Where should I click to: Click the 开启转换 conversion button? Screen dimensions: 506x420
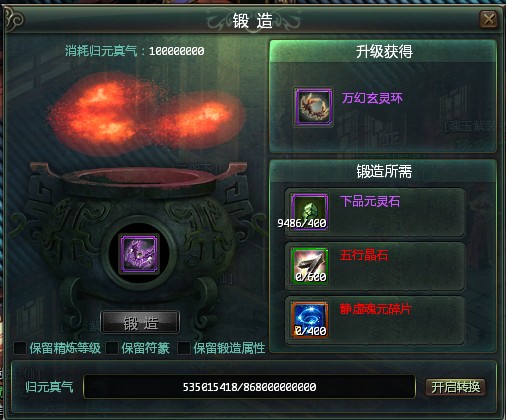tap(455, 387)
